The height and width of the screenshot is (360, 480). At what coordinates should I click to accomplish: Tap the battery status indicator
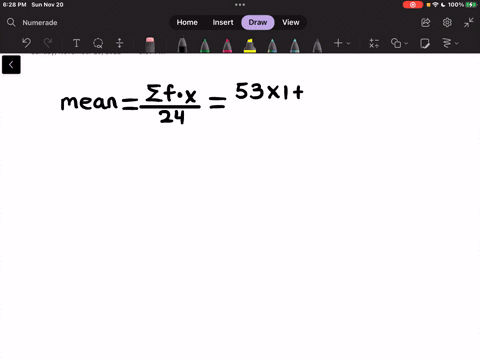(x=472, y=5)
